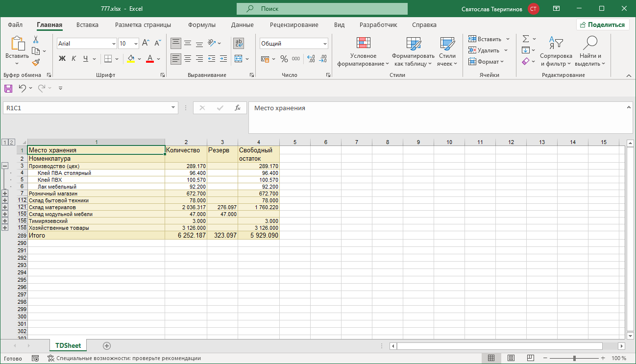Switch to the Вставка tab
636x364 pixels.
(x=87, y=24)
